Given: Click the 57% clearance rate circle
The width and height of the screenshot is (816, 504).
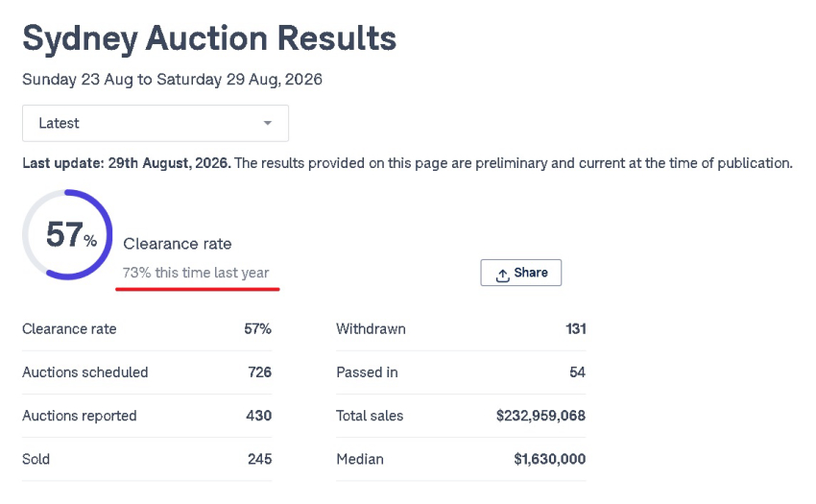Looking at the screenshot, I should coord(67,235).
